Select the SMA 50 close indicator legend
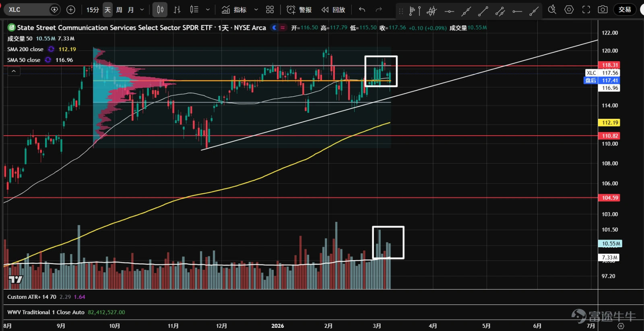The height and width of the screenshot is (331, 644). coord(24,60)
